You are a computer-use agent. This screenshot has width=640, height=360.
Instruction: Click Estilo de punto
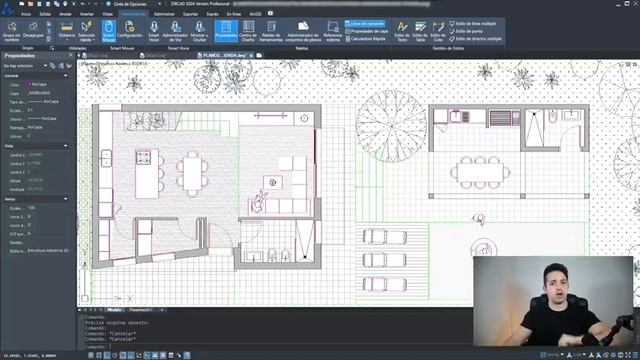tap(466, 31)
